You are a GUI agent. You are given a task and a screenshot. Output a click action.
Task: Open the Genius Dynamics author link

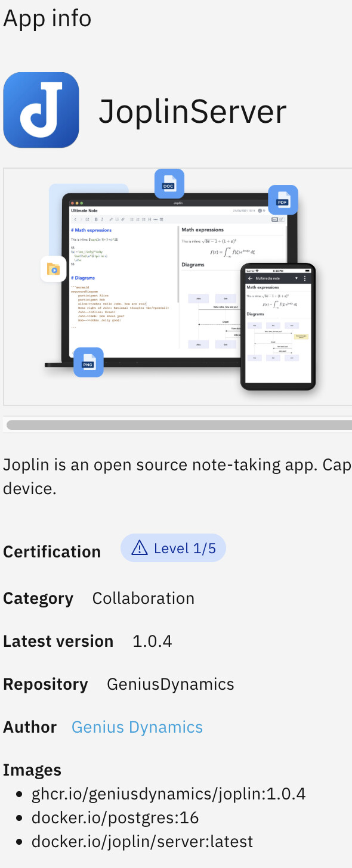137,727
